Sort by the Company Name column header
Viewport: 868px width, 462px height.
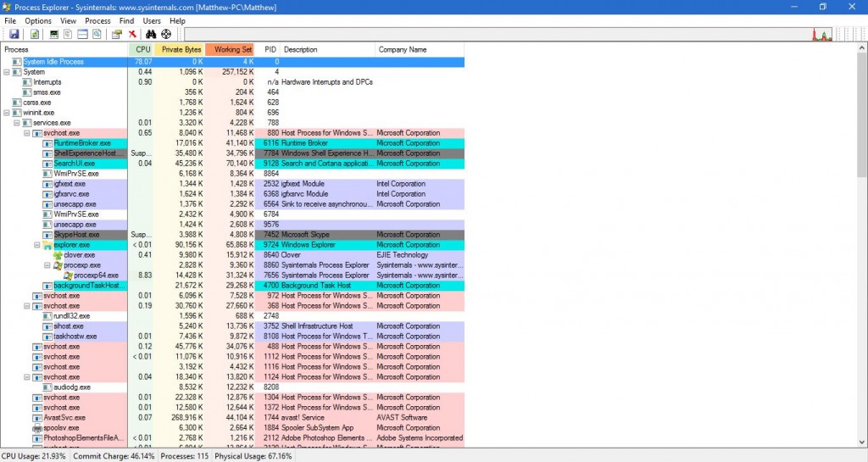[420, 49]
